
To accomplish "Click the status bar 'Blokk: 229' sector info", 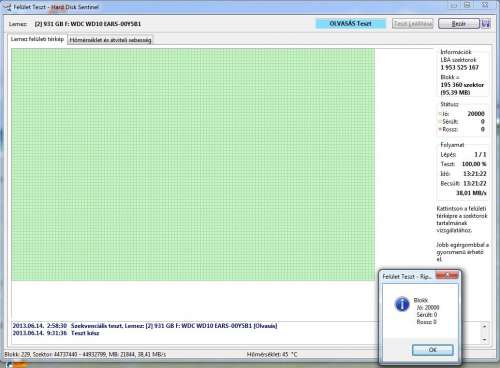I will [x=85, y=354].
